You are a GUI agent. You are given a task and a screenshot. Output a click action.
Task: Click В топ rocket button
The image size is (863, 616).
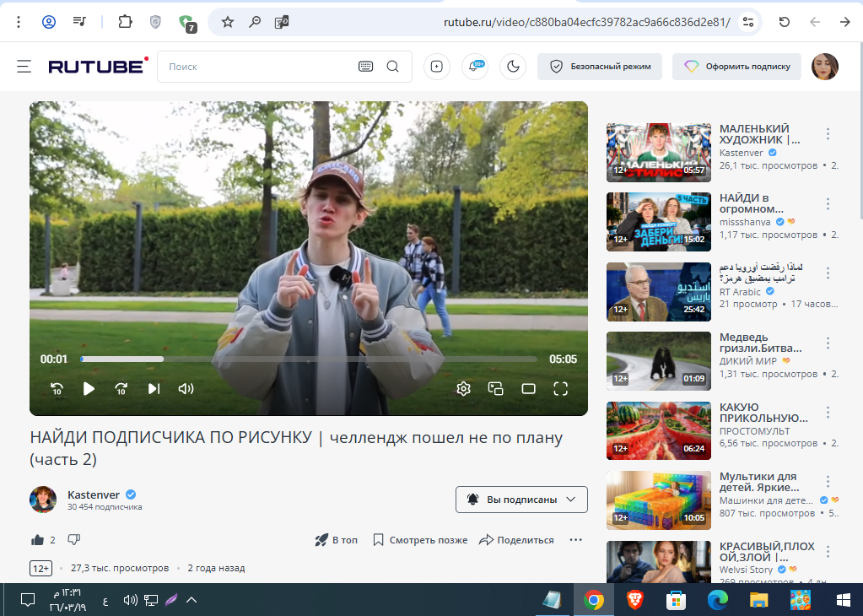click(x=337, y=540)
